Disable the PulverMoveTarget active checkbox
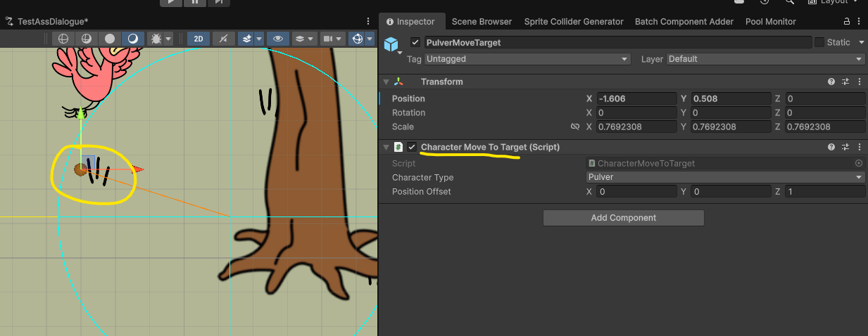The height and width of the screenshot is (336, 868). coord(415,42)
